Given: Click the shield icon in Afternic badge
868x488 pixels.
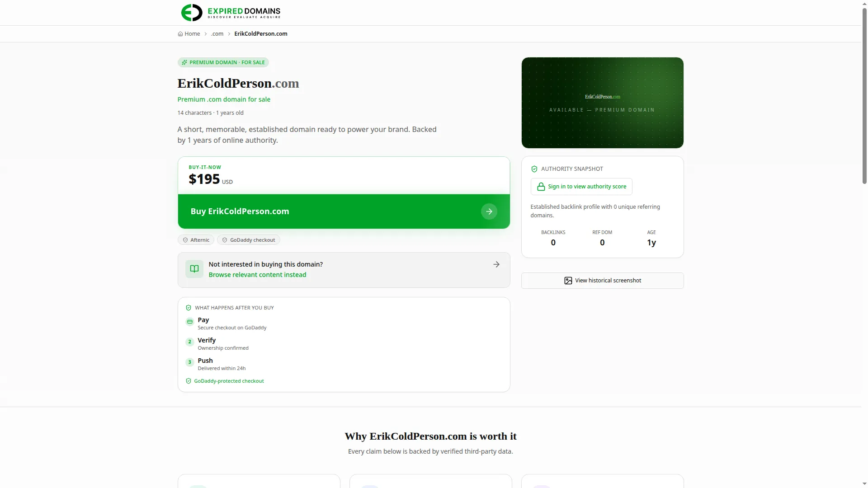Looking at the screenshot, I should [x=185, y=240].
